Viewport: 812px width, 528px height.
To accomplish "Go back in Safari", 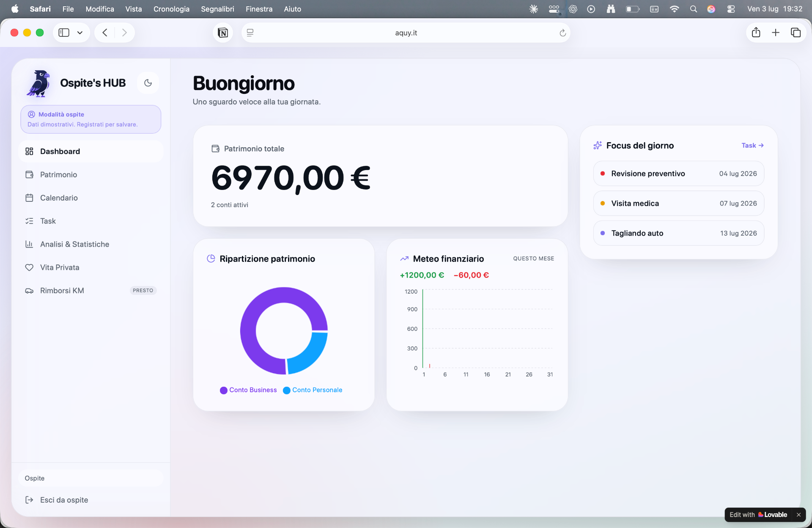I will pos(105,33).
